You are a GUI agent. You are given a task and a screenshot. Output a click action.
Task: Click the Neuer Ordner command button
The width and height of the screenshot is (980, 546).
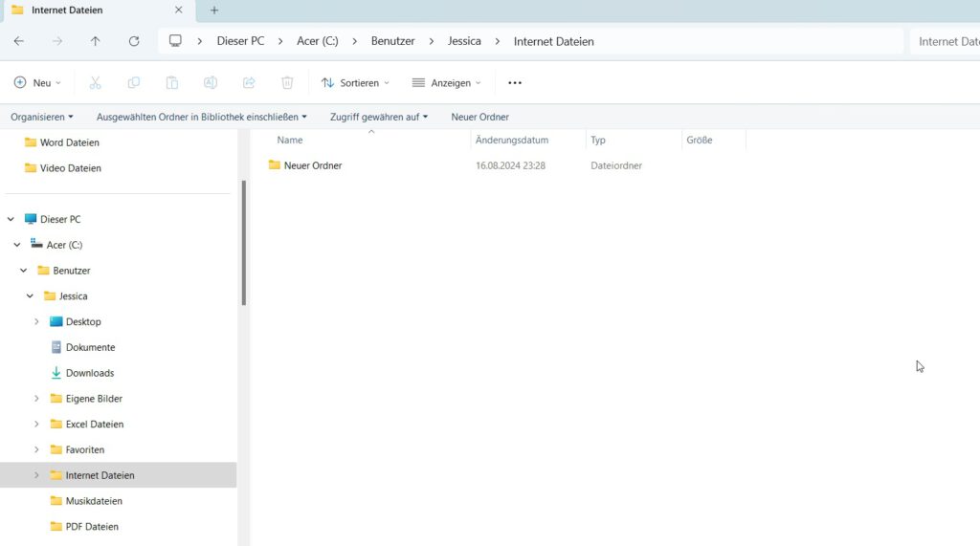[x=480, y=117]
